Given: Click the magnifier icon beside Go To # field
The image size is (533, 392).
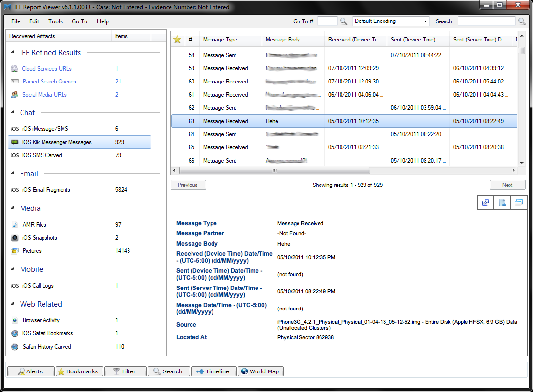Looking at the screenshot, I should coord(343,21).
